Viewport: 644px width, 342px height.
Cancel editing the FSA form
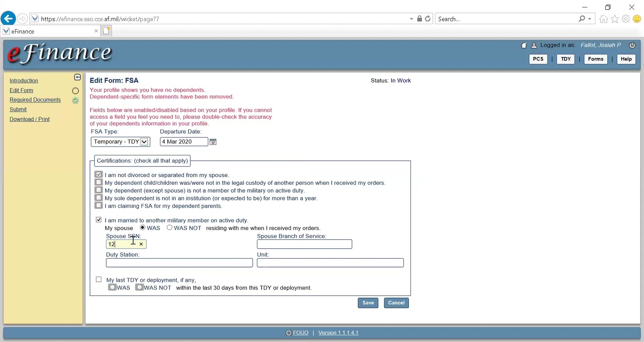tap(396, 303)
